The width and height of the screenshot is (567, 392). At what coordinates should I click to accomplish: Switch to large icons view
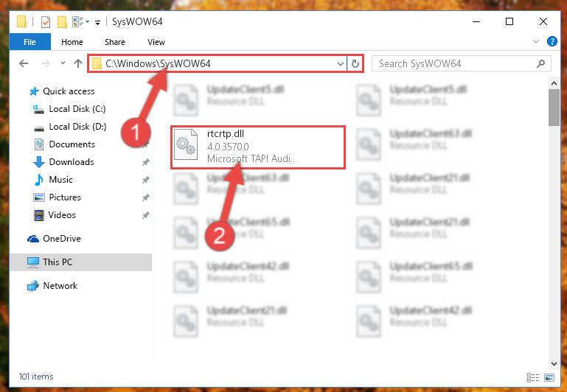(x=549, y=377)
